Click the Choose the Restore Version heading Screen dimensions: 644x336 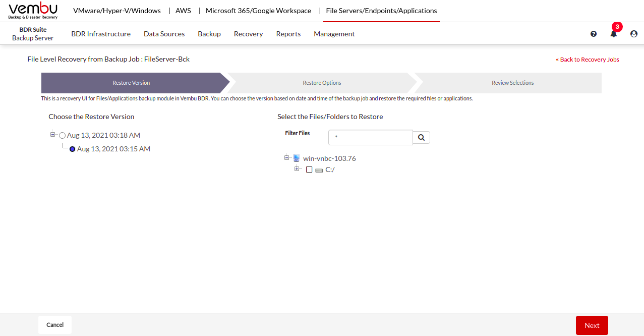tap(91, 117)
